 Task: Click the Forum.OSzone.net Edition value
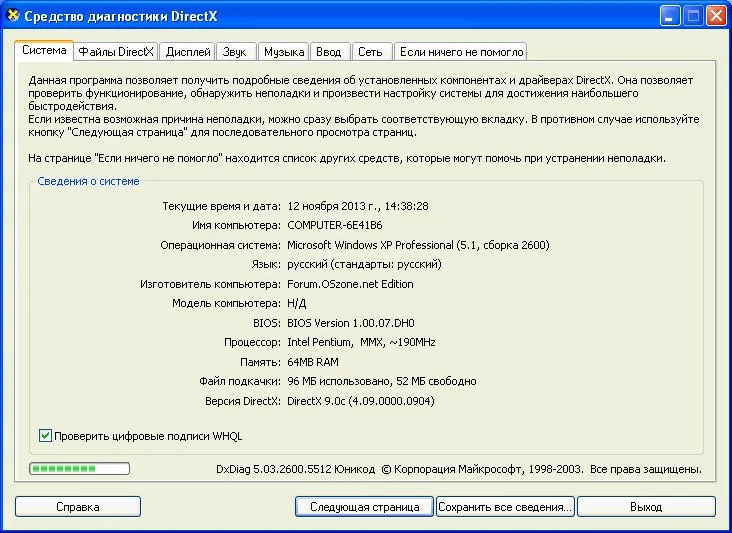coord(350,284)
